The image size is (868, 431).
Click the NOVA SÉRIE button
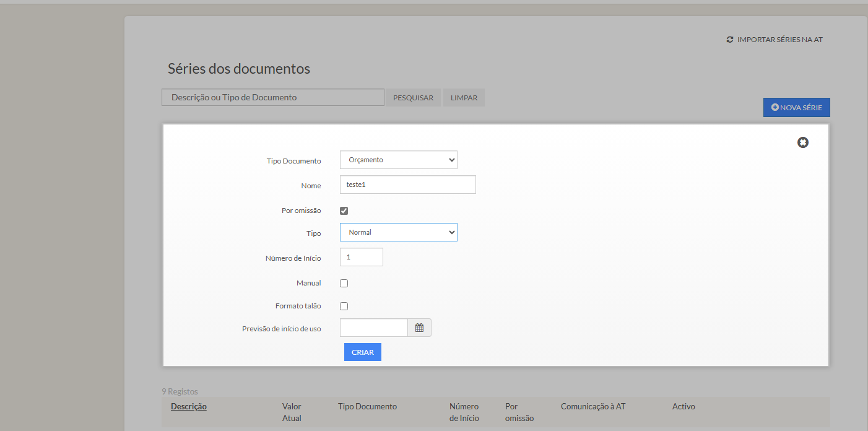tap(797, 107)
